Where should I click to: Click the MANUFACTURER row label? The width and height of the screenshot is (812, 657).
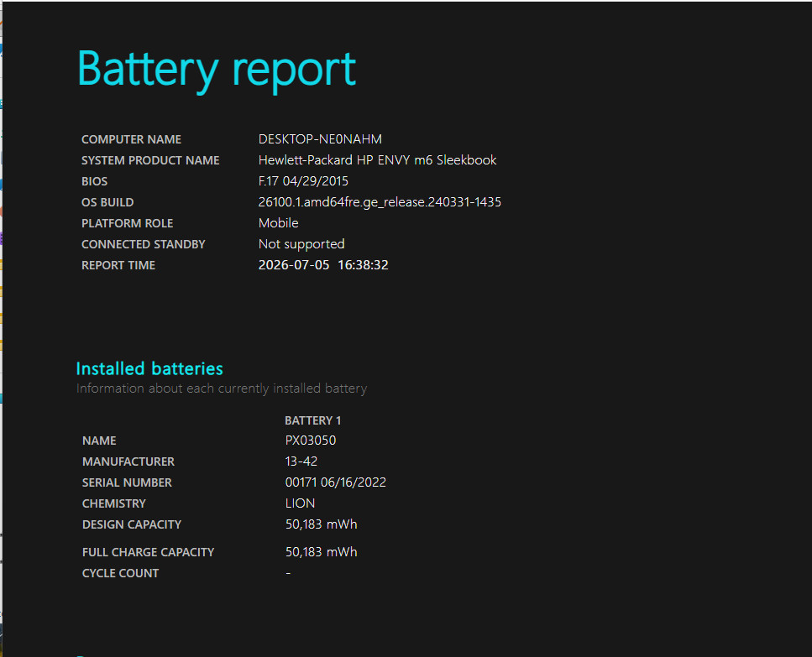(128, 461)
